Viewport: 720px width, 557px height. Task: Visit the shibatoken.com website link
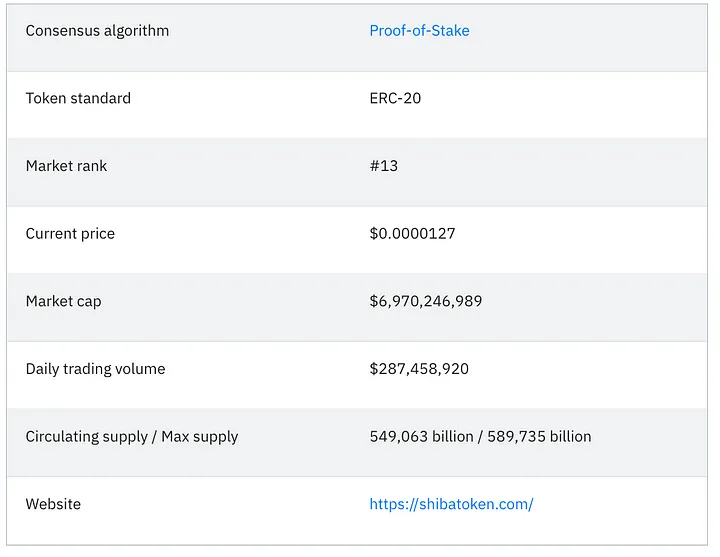(451, 504)
